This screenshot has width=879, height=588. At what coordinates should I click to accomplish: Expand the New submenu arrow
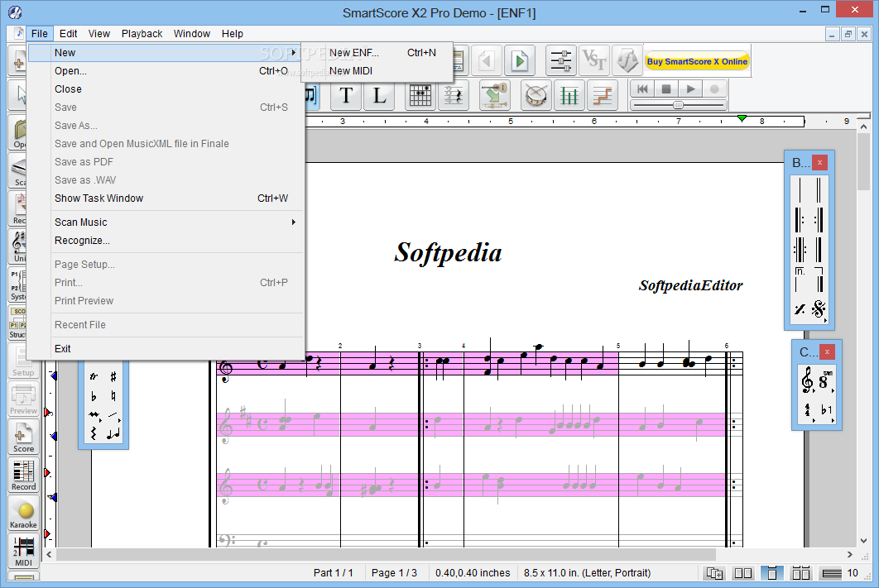293,53
